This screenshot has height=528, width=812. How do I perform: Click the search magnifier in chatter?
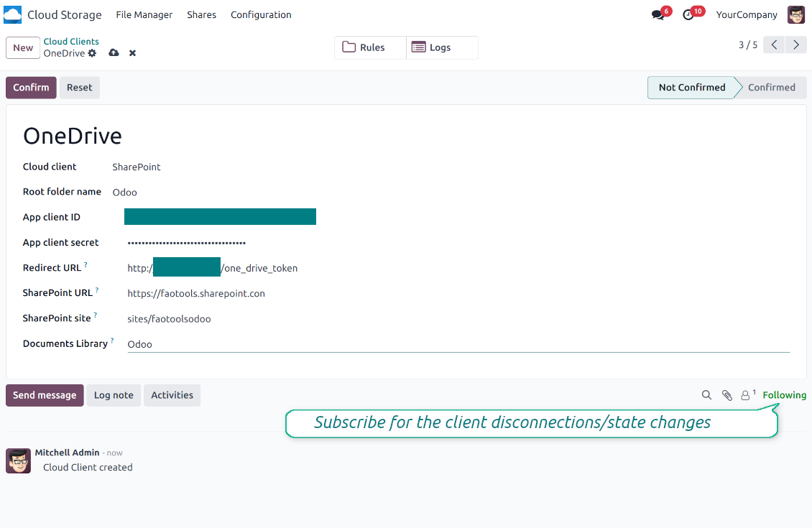point(706,395)
